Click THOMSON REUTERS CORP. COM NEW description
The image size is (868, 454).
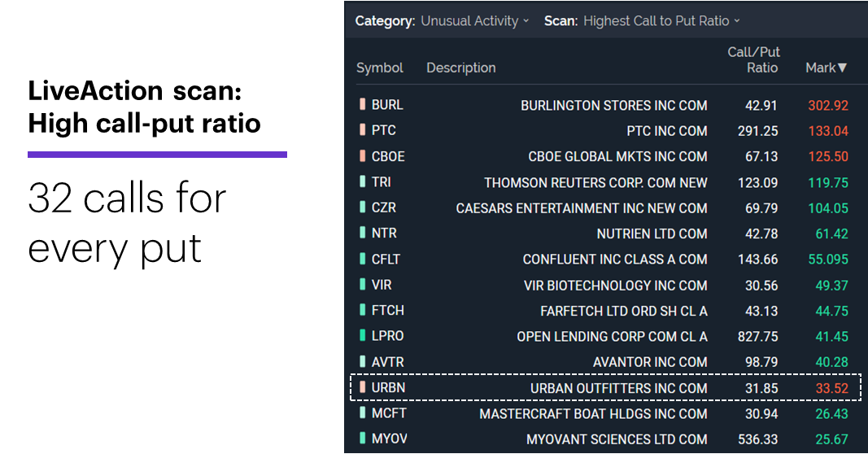pos(595,183)
